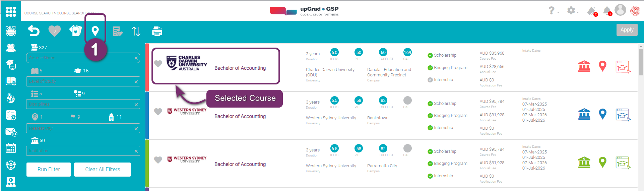Viewport: 644px width, 191px height.
Task: Open the app grid menu
Action: (x=11, y=12)
